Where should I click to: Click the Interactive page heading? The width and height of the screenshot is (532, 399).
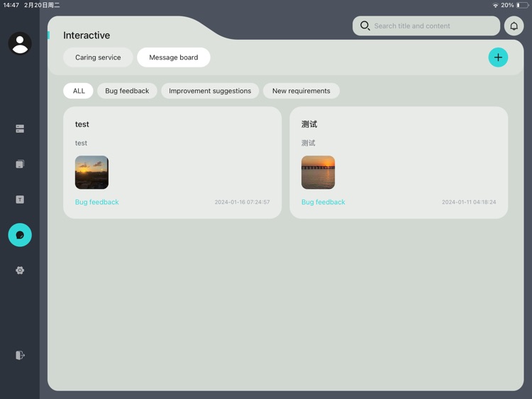(87, 35)
